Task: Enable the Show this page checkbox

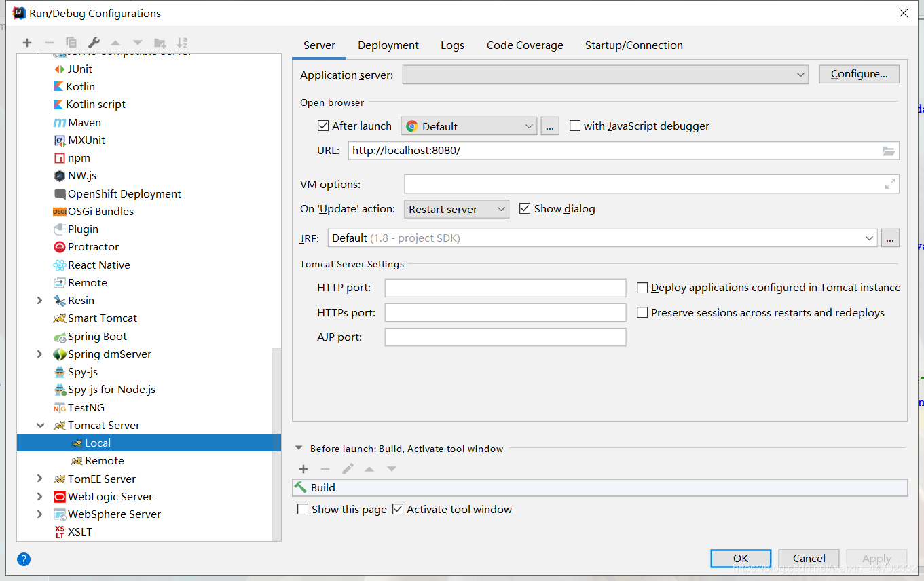Action: (303, 509)
